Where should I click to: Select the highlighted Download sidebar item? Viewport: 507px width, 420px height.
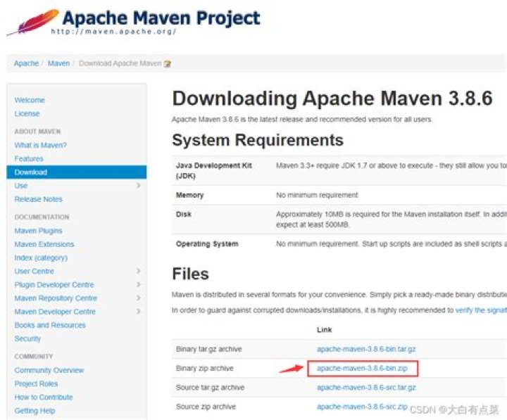[x=76, y=172]
